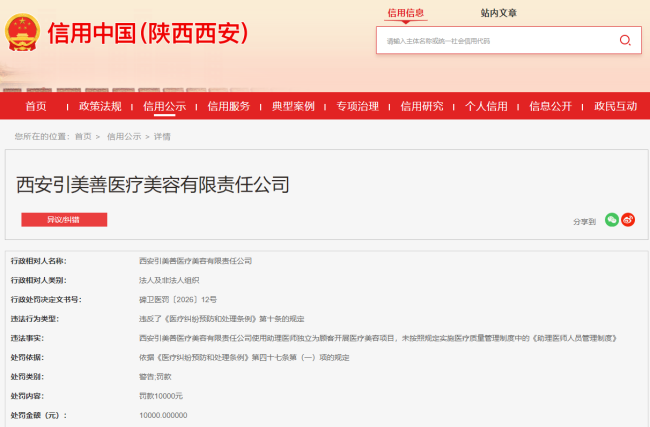Switch to the 信用信息 search tab
Screen dimensions: 650x427
click(405, 13)
